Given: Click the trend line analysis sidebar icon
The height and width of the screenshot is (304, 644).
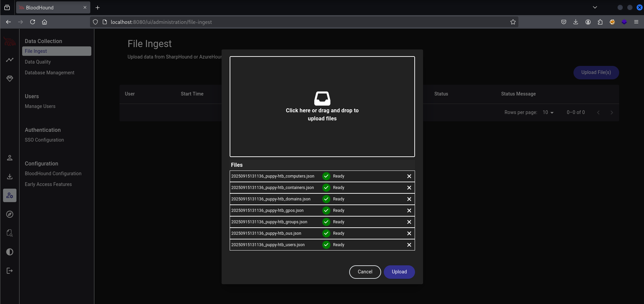Looking at the screenshot, I should tap(10, 60).
